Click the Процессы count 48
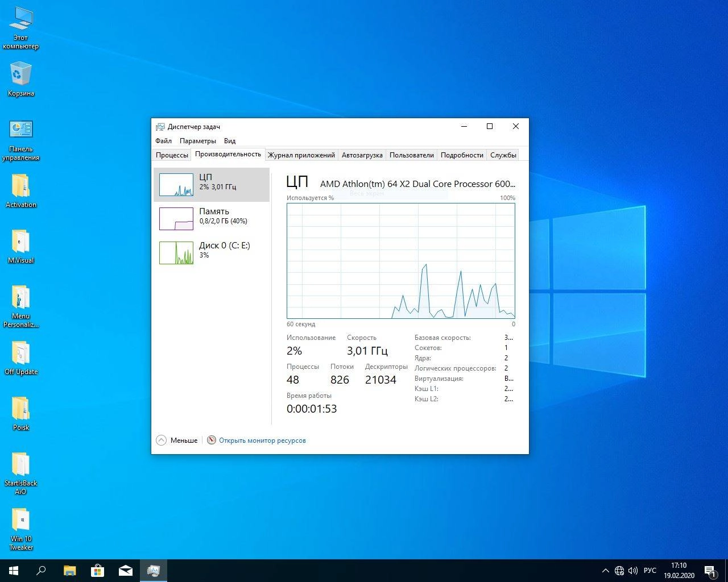The image size is (728, 582). [293, 380]
